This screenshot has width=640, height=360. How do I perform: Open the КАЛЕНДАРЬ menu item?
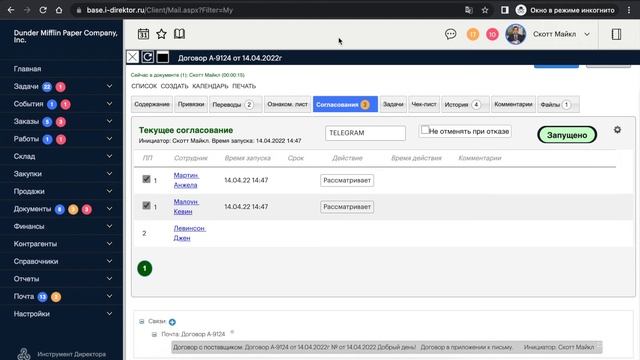(210, 86)
